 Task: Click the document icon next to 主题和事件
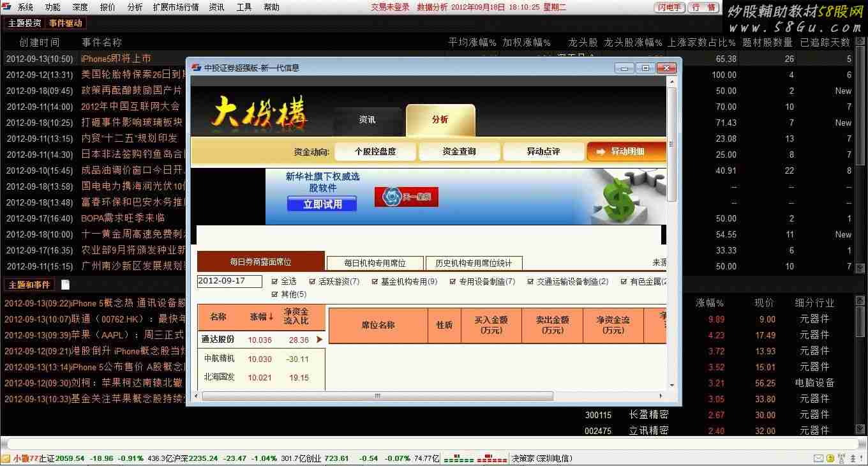65,285
